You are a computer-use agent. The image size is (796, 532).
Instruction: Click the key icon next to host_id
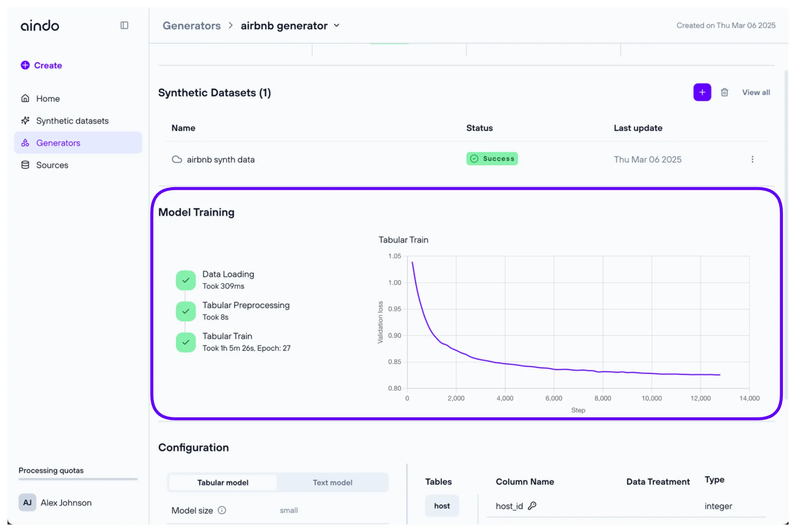coord(532,506)
